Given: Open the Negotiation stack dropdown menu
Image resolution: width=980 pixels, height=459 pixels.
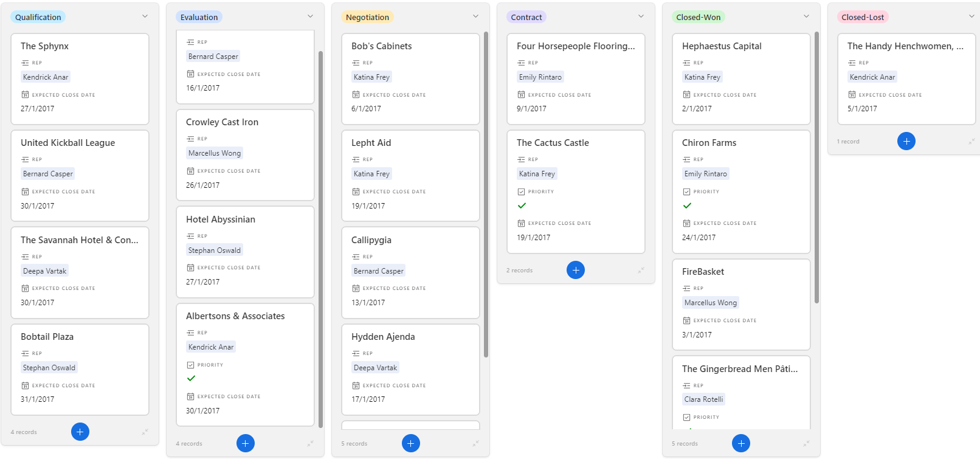Looking at the screenshot, I should pyautogui.click(x=475, y=16).
